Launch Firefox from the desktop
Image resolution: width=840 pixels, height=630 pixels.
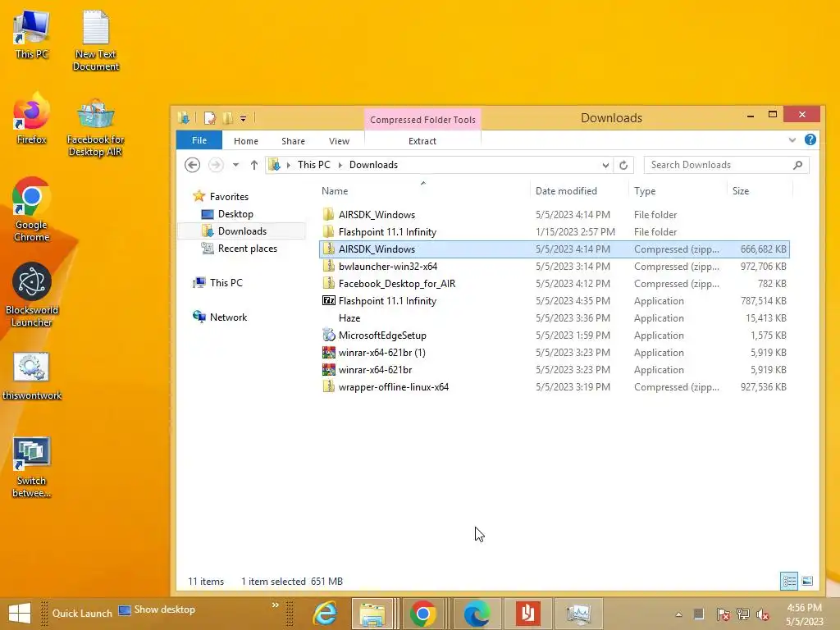click(x=32, y=119)
